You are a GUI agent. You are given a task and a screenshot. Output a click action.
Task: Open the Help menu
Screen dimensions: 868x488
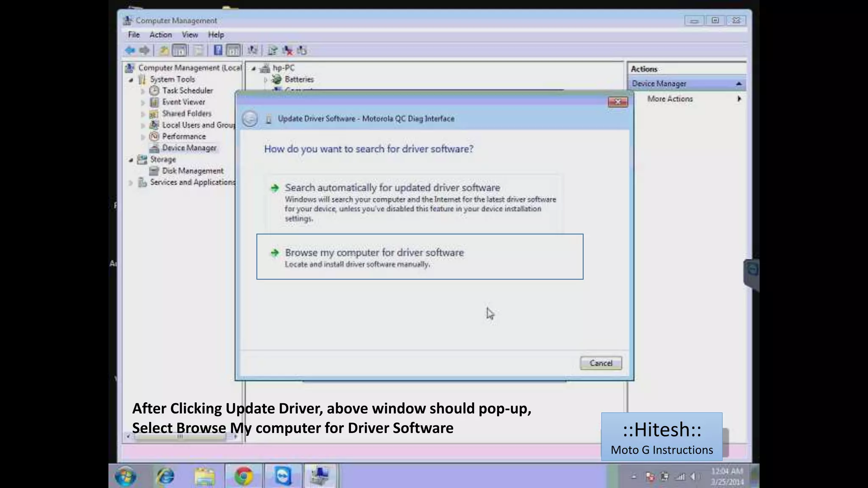pos(216,35)
